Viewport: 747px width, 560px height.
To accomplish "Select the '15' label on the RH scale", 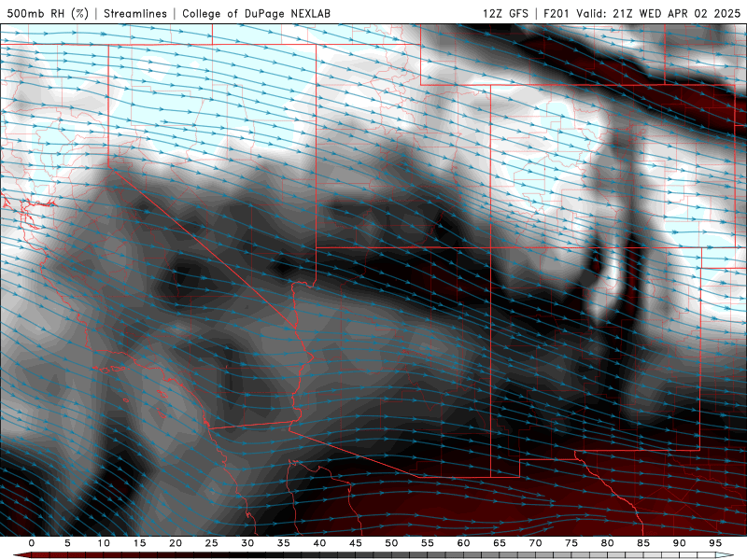I will point(139,543).
